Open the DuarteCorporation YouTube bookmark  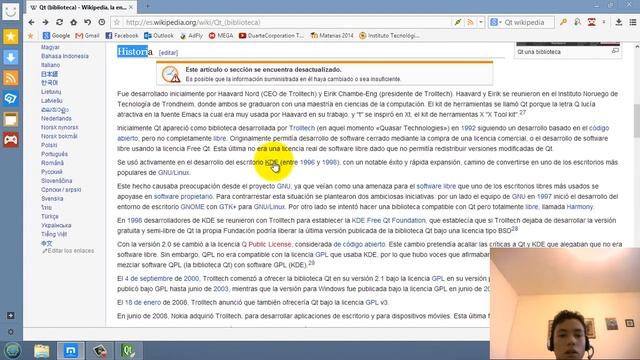coord(271,36)
